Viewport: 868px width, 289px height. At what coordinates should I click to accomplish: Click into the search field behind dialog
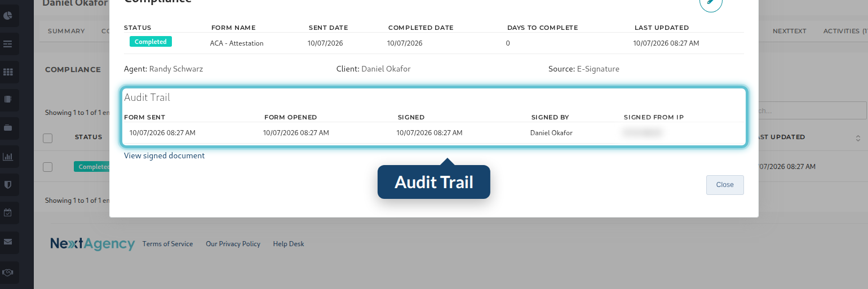[813, 110]
